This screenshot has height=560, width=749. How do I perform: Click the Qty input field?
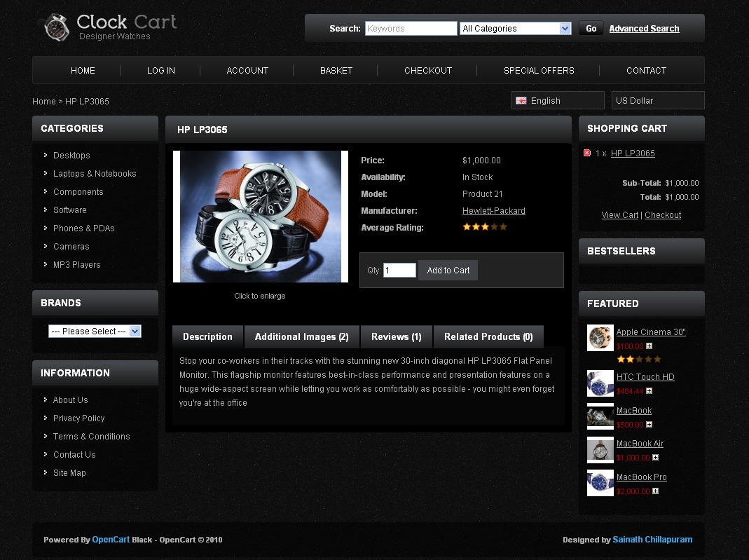[399, 271]
